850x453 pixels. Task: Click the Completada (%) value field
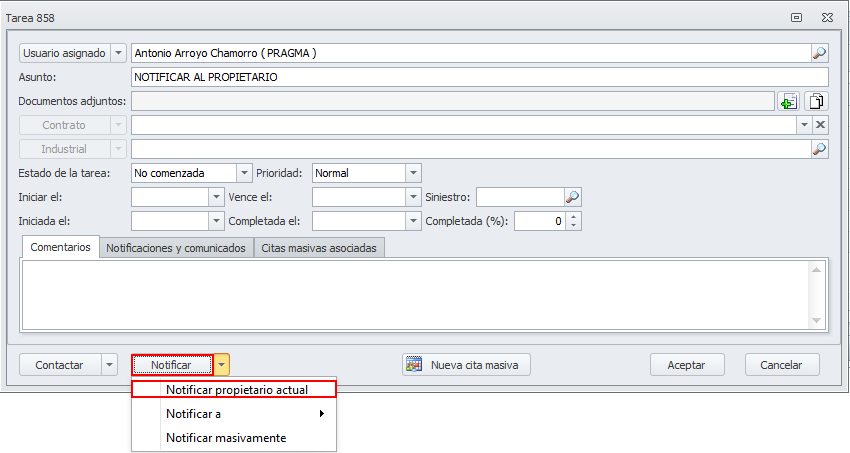[540, 221]
